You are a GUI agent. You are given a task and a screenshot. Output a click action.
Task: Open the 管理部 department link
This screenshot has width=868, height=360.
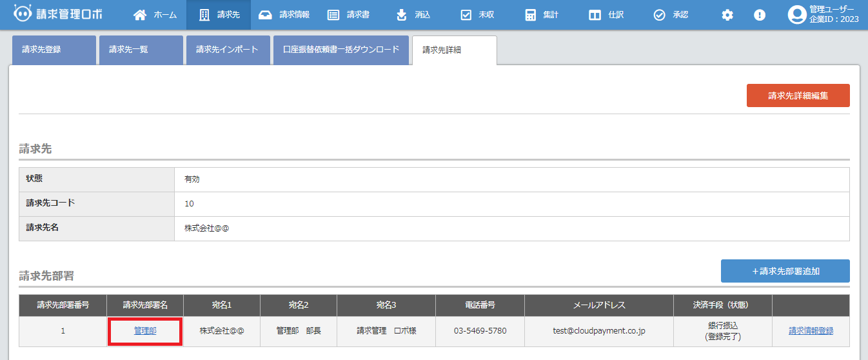(145, 331)
